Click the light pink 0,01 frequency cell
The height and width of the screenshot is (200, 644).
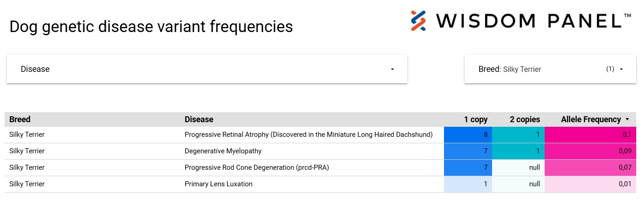pyautogui.click(x=590, y=184)
